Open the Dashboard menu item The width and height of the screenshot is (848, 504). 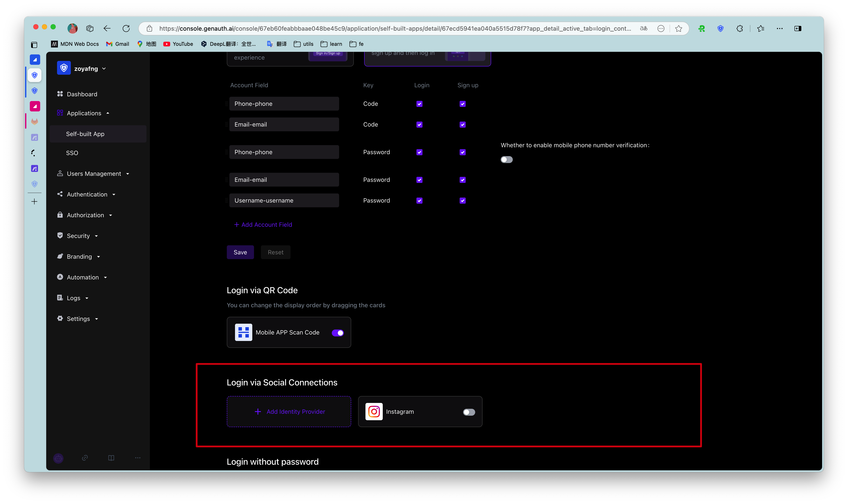coord(82,94)
